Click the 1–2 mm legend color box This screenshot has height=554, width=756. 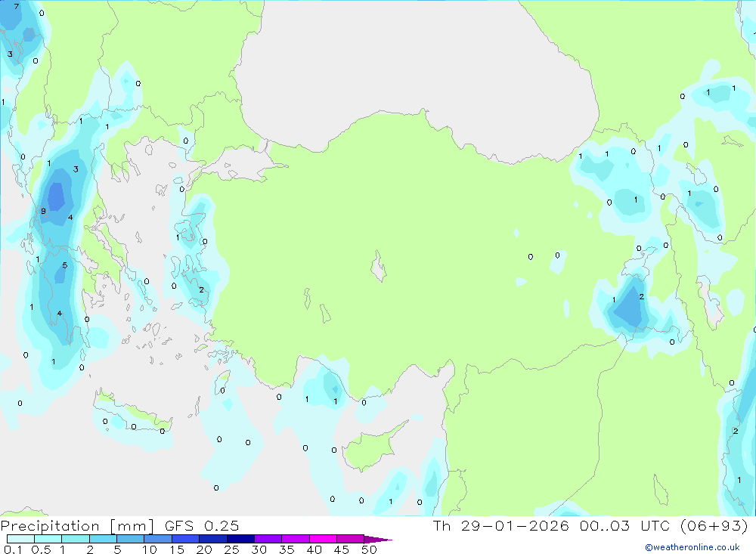76,539
